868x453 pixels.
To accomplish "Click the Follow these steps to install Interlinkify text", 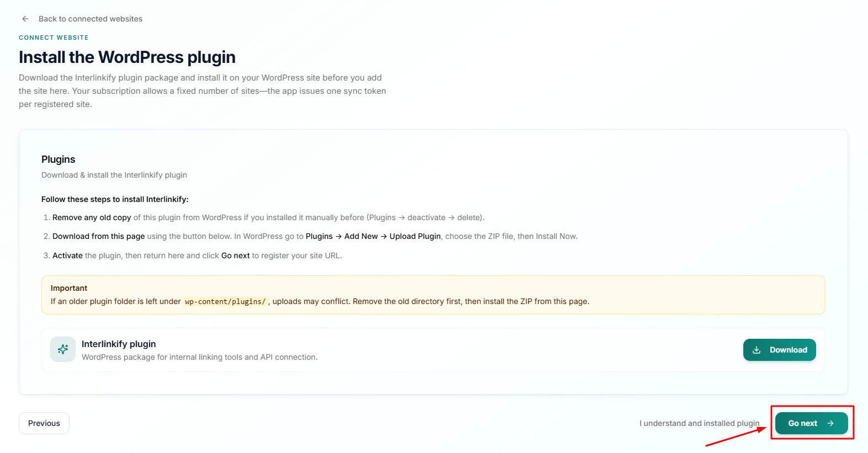I will [x=115, y=199].
